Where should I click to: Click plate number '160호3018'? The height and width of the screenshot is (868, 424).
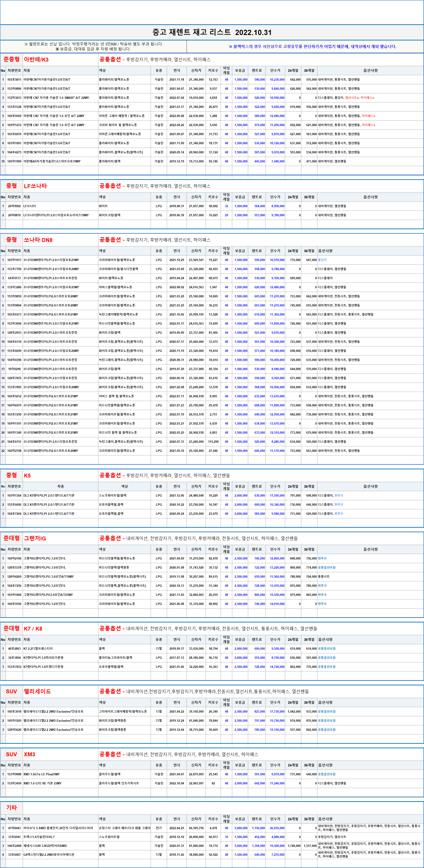14,712
